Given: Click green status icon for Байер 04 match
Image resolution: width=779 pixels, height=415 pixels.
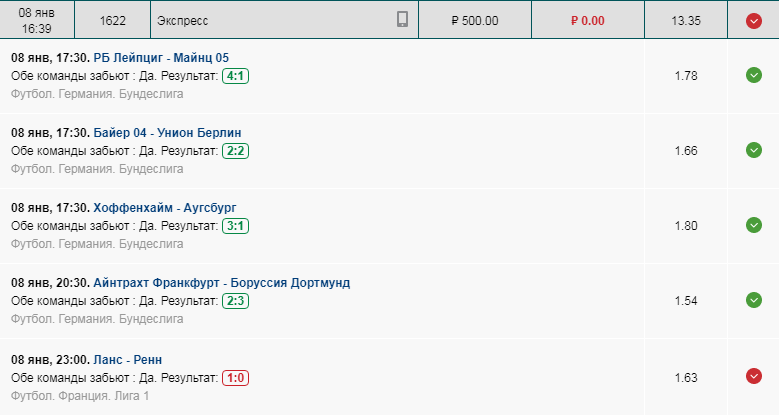Looking at the screenshot, I should tap(754, 150).
